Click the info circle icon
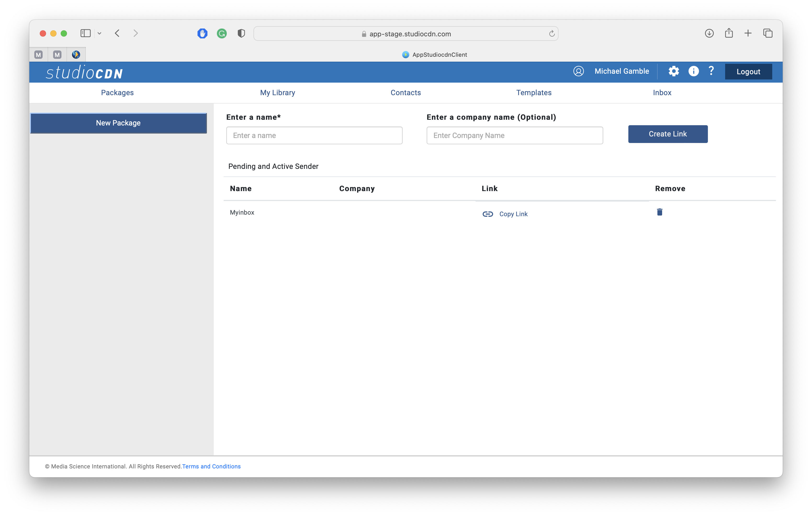The image size is (812, 516). coord(693,71)
